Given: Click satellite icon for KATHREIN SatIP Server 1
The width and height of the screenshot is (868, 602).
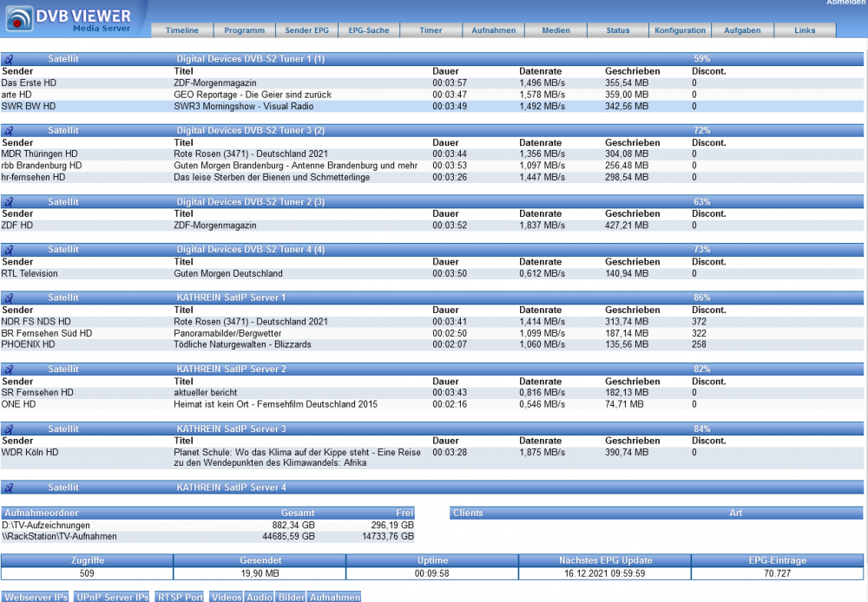Looking at the screenshot, I should click(x=9, y=298).
